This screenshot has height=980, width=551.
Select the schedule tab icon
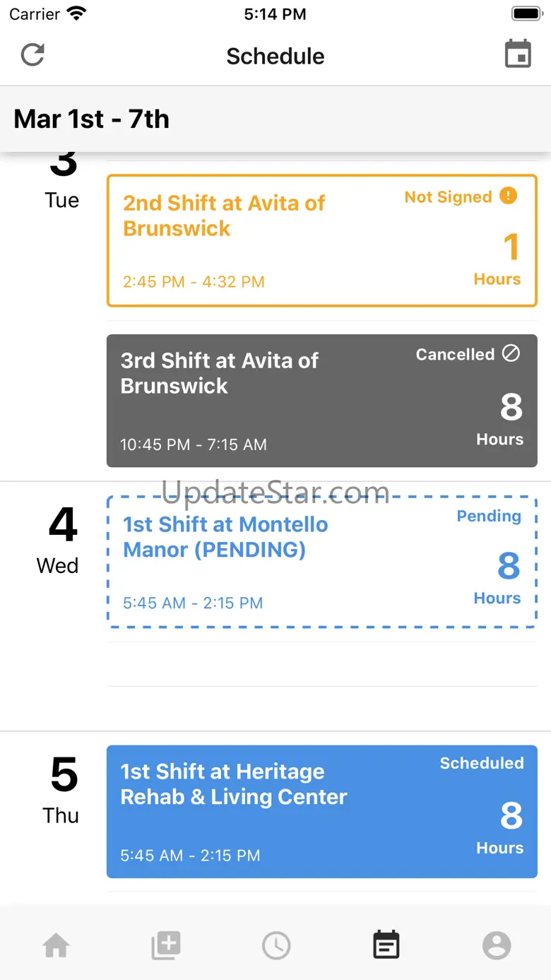386,945
